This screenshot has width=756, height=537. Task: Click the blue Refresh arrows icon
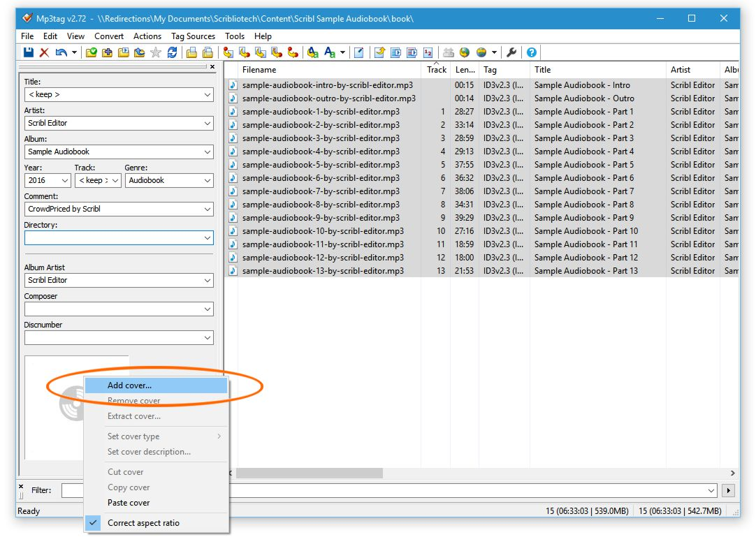[172, 52]
